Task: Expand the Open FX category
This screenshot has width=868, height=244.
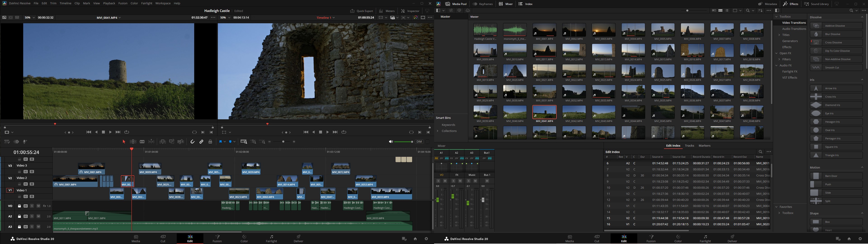Action: pyautogui.click(x=776, y=53)
